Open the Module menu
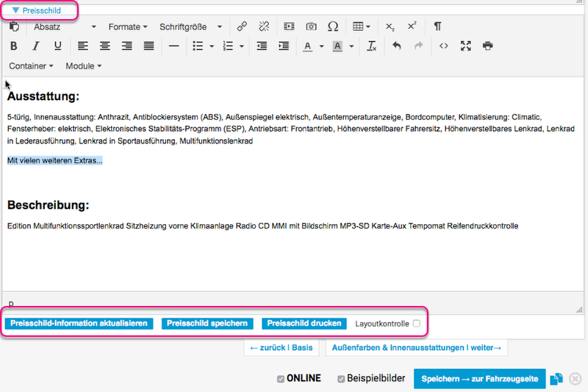Viewport: 588px width, 392px height. [83, 65]
